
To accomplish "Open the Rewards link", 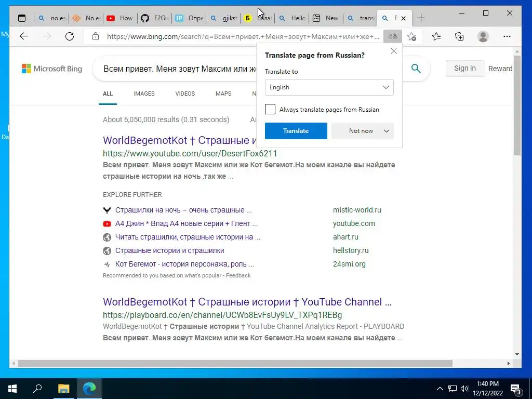I will click(x=500, y=68).
